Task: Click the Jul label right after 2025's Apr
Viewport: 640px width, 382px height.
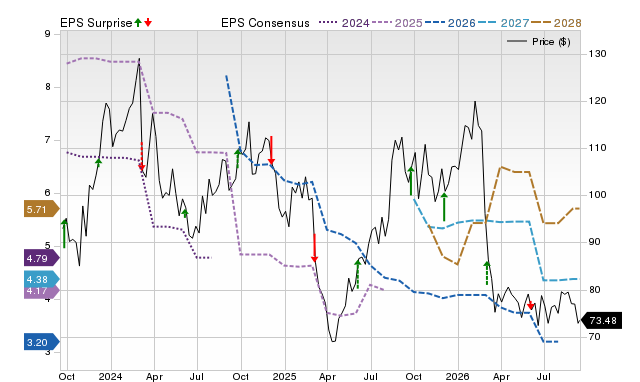Action: click(x=371, y=376)
